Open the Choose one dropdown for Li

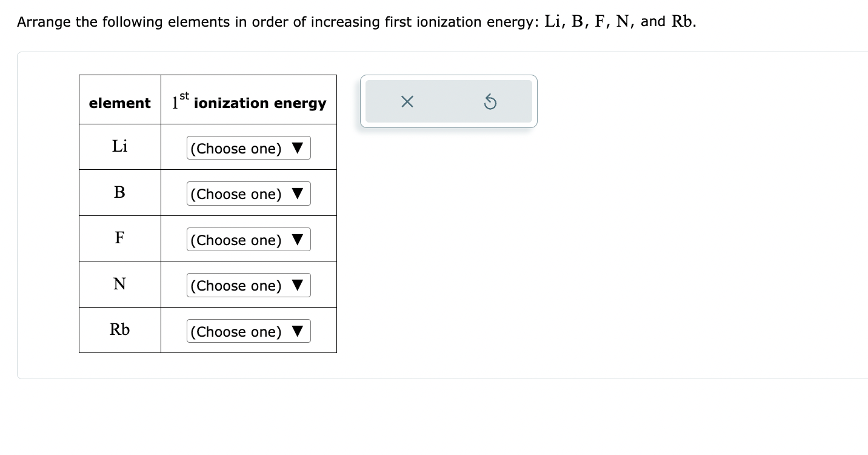(249, 148)
